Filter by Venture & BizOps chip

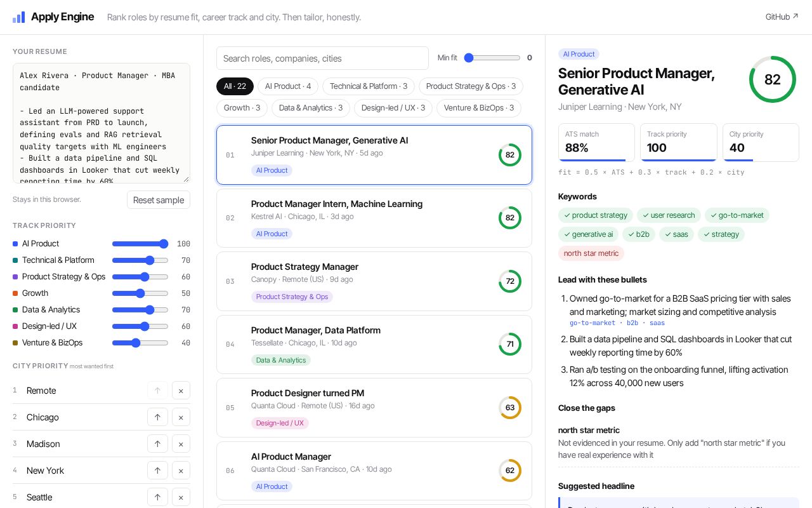479,108
